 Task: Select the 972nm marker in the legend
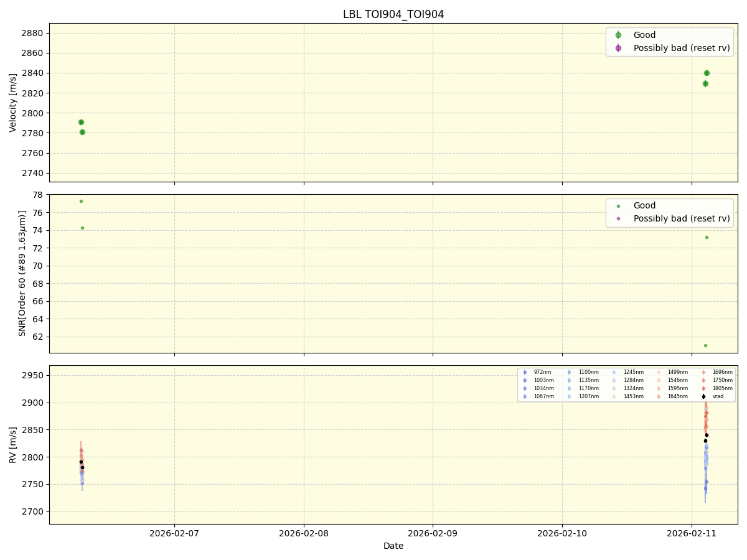tap(524, 372)
